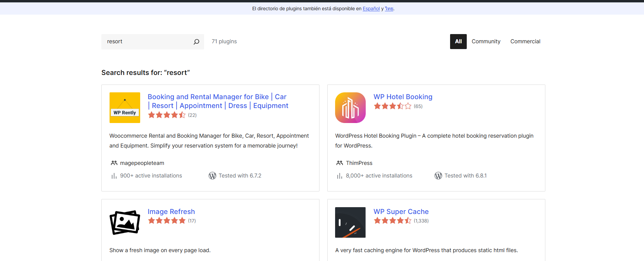The width and height of the screenshot is (644, 261).
Task: Click bar chart icon beside 8,000+ active installations
Action: pos(339,176)
